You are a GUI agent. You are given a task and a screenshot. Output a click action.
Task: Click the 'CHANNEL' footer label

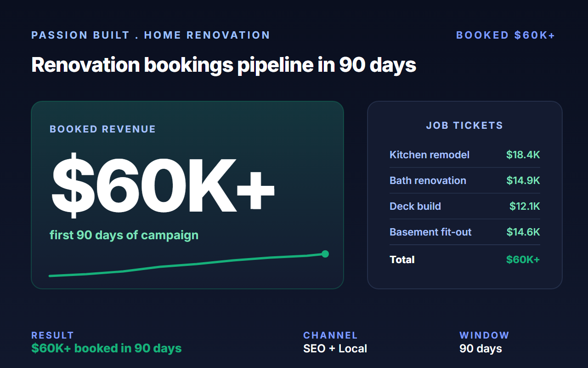click(330, 335)
